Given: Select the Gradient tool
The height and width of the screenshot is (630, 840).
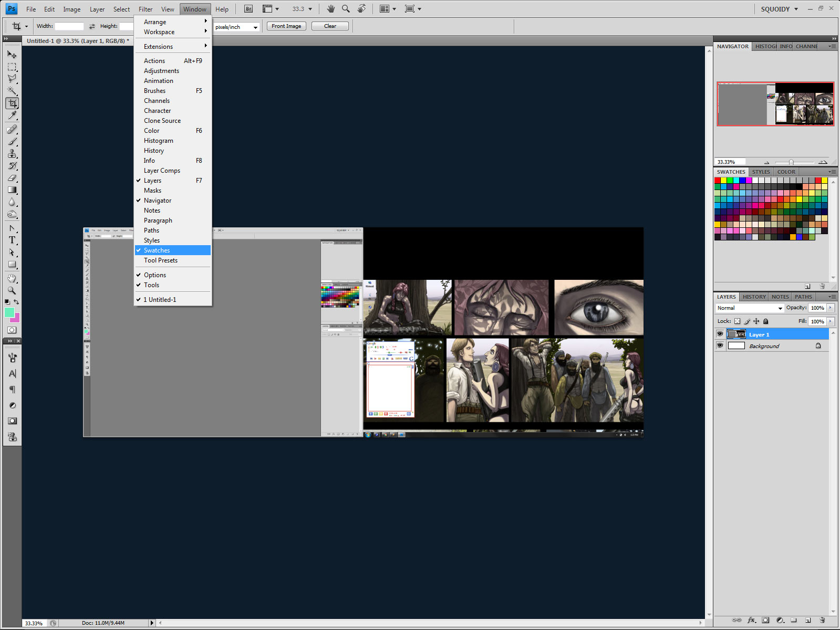Looking at the screenshot, I should (12, 190).
